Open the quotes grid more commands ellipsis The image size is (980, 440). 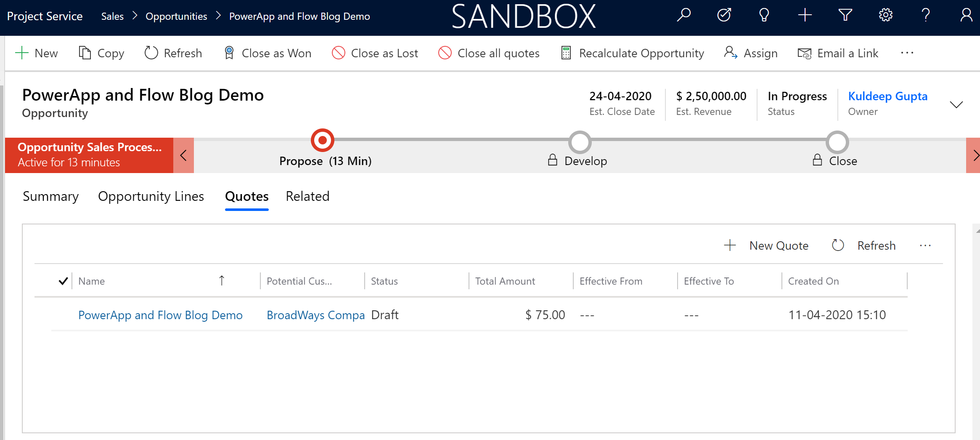click(925, 245)
